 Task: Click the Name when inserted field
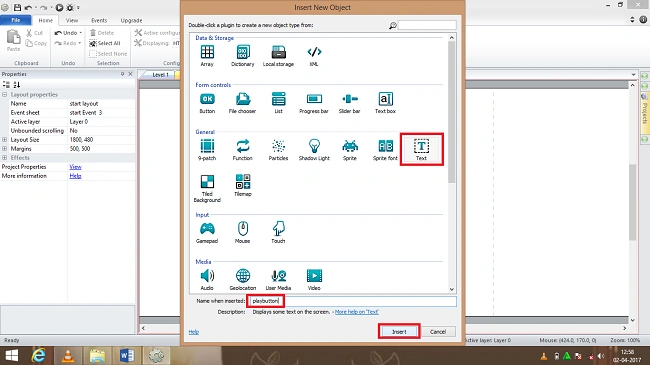pos(352,301)
